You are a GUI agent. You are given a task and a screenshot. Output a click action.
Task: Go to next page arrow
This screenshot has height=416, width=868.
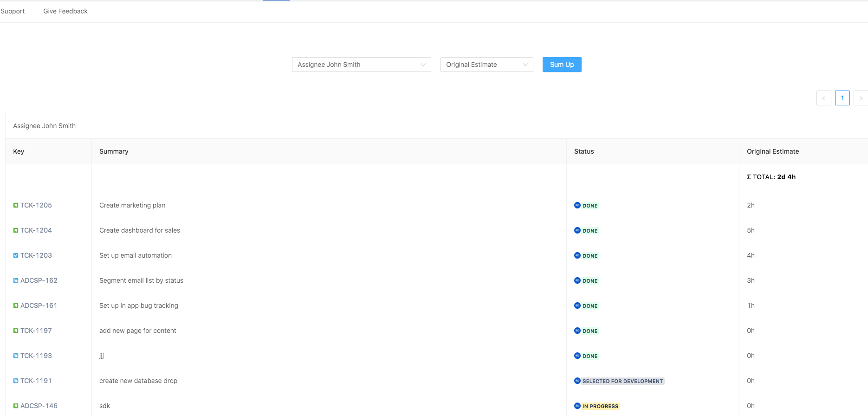tap(861, 98)
